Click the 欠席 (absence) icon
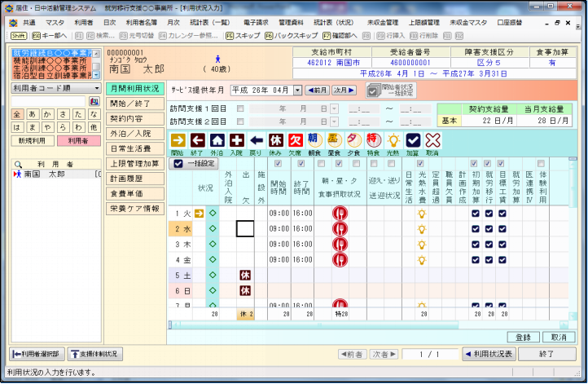Viewport: 588px width, 384px height. point(296,140)
